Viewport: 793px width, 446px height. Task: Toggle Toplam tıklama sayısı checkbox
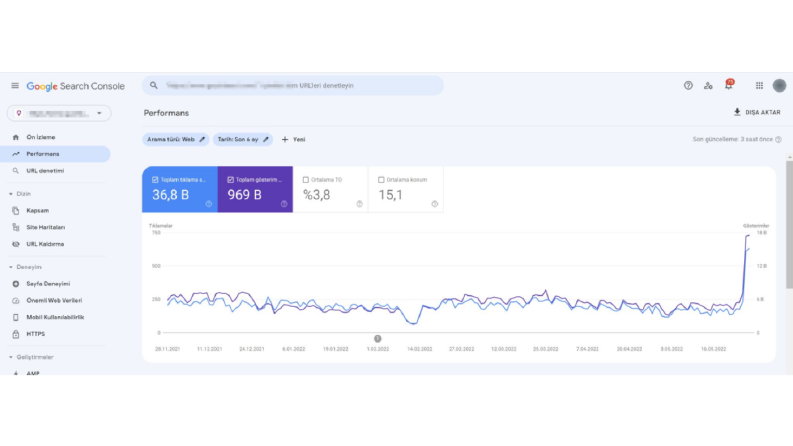155,180
